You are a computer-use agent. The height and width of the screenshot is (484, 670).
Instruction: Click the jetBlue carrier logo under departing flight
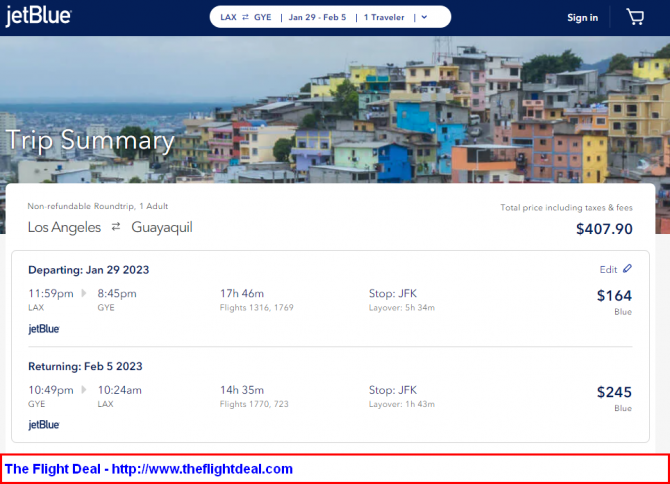(x=44, y=329)
